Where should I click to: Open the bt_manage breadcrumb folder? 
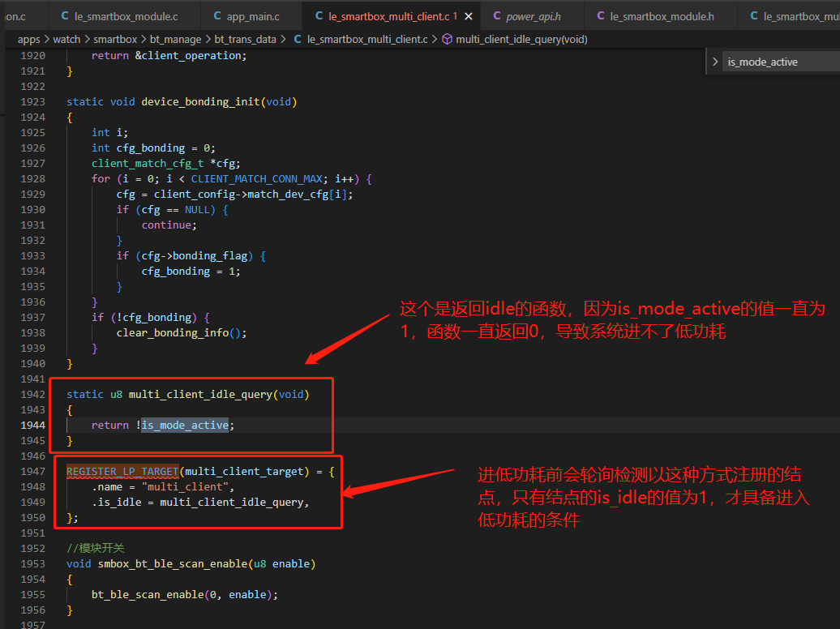(x=176, y=39)
